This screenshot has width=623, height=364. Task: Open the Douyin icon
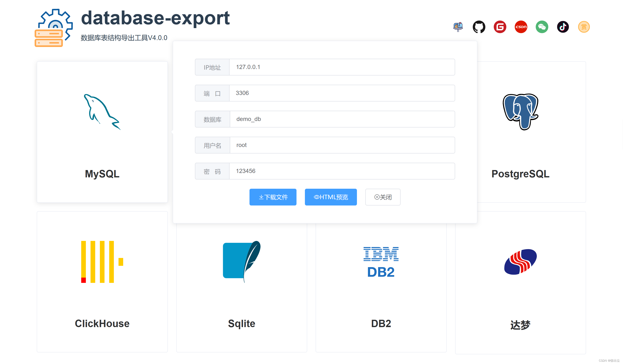click(563, 27)
